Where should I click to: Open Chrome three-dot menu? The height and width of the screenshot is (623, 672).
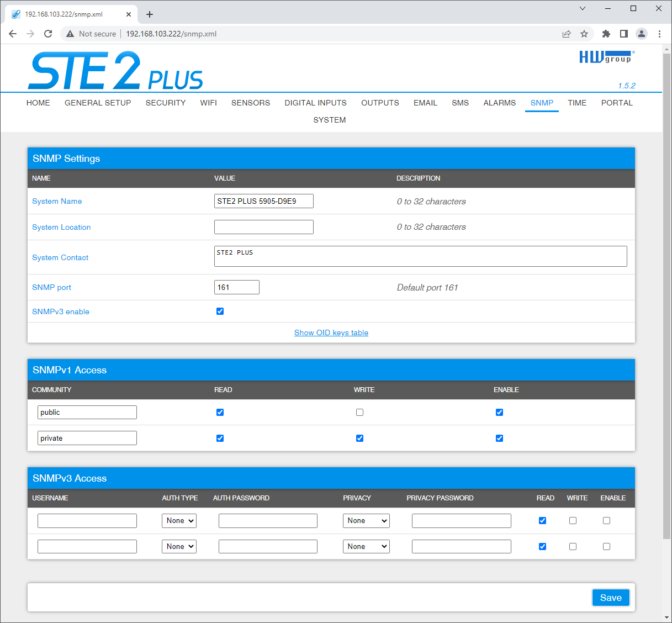pos(659,34)
